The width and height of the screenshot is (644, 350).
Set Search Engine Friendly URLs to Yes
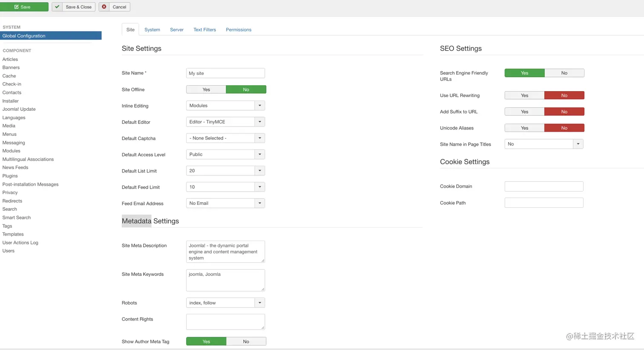[x=524, y=73]
